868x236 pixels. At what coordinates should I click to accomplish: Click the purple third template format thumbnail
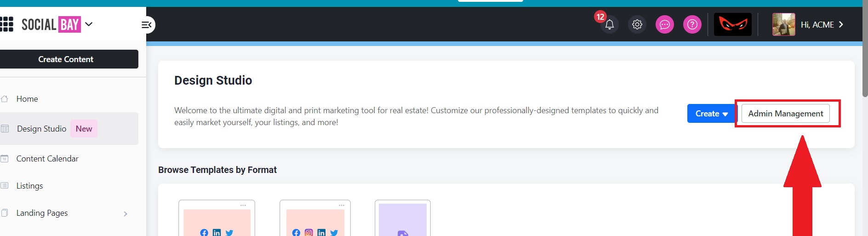[402, 220]
